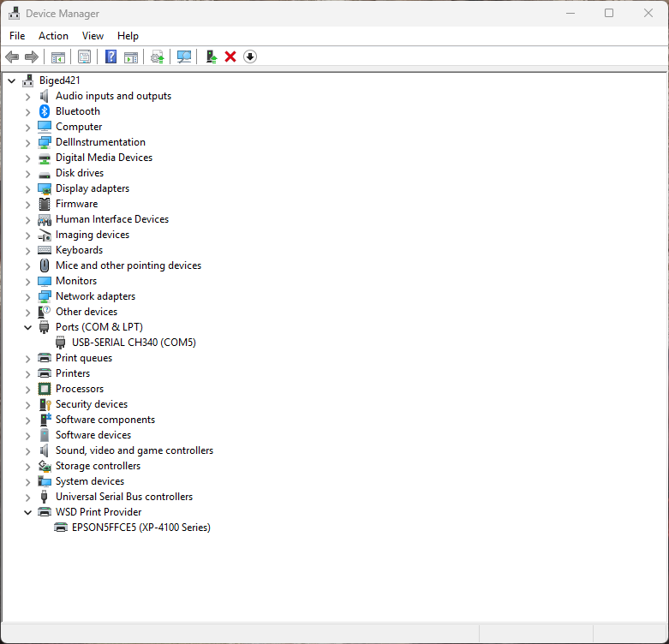Select the Bluetooth icon in the tree
Image resolution: width=669 pixels, height=644 pixels.
(x=45, y=111)
